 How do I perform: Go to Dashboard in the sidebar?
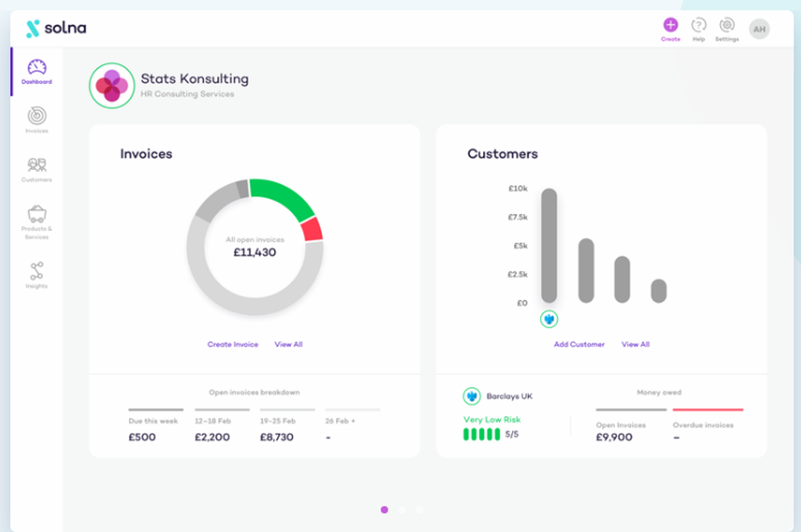click(x=37, y=71)
